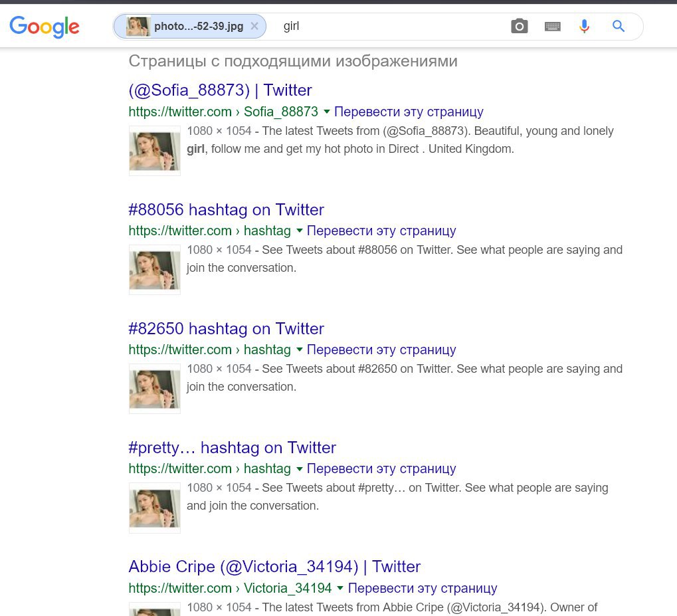Remove the uploaded photo chip with X
The width and height of the screenshot is (677, 616).
pos(254,27)
